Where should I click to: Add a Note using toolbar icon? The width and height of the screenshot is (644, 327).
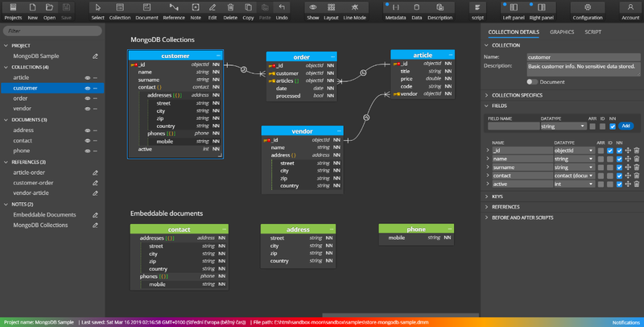(195, 10)
